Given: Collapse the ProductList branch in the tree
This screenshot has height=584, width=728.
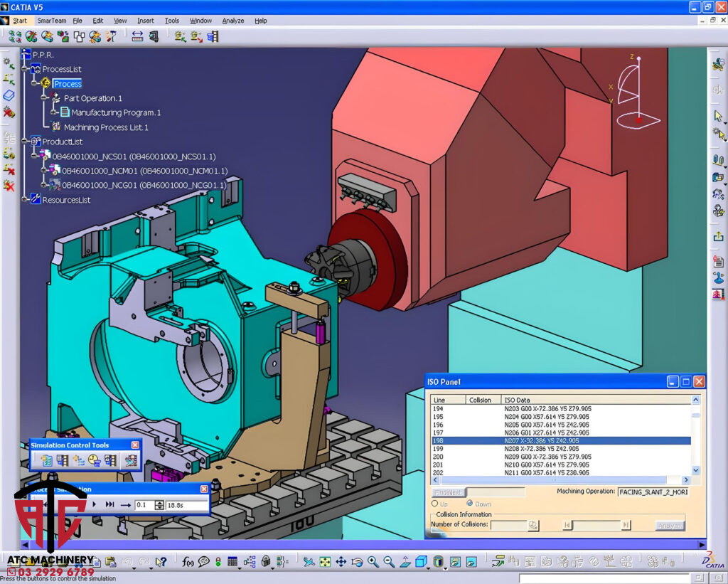Looking at the screenshot, I should click(x=23, y=141).
